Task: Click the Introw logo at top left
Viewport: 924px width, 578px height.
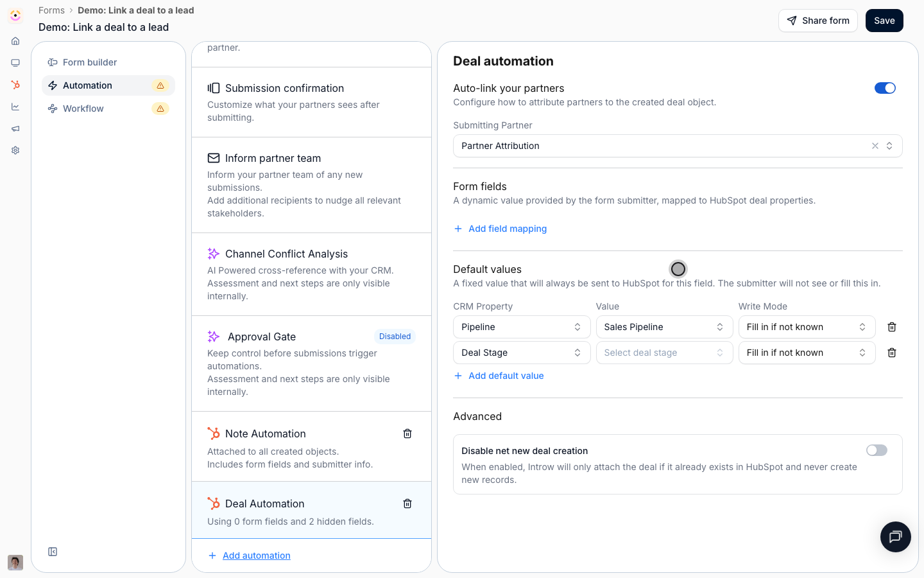Action: (15, 15)
